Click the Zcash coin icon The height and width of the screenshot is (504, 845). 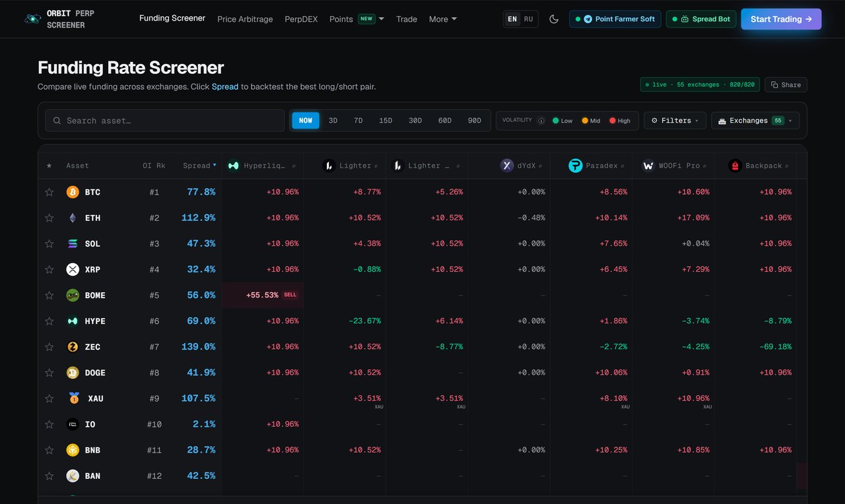[73, 346]
